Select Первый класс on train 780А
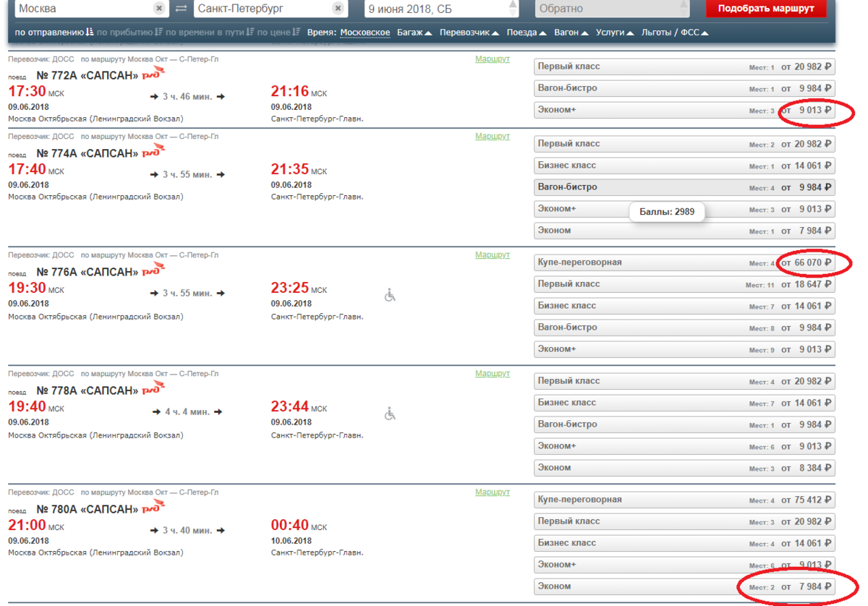Image resolution: width=868 pixels, height=606 pixels. (684, 521)
